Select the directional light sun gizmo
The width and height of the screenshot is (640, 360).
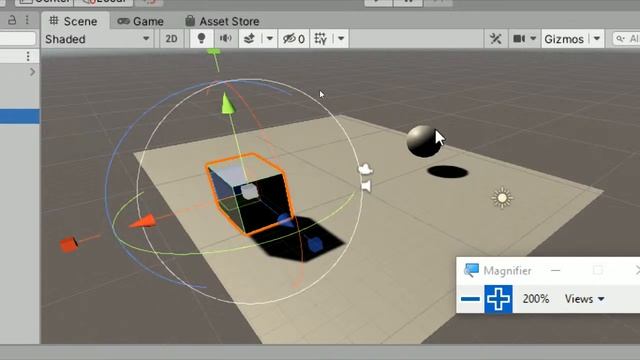click(x=502, y=198)
